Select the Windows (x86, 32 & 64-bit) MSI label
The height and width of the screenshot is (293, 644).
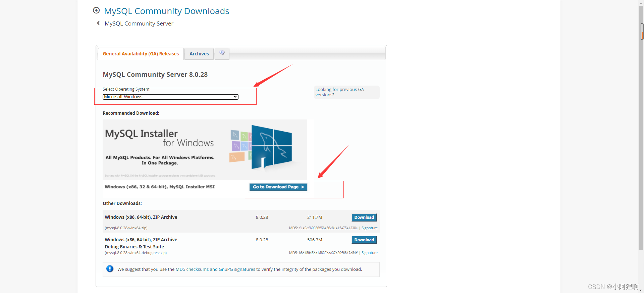(x=160, y=187)
